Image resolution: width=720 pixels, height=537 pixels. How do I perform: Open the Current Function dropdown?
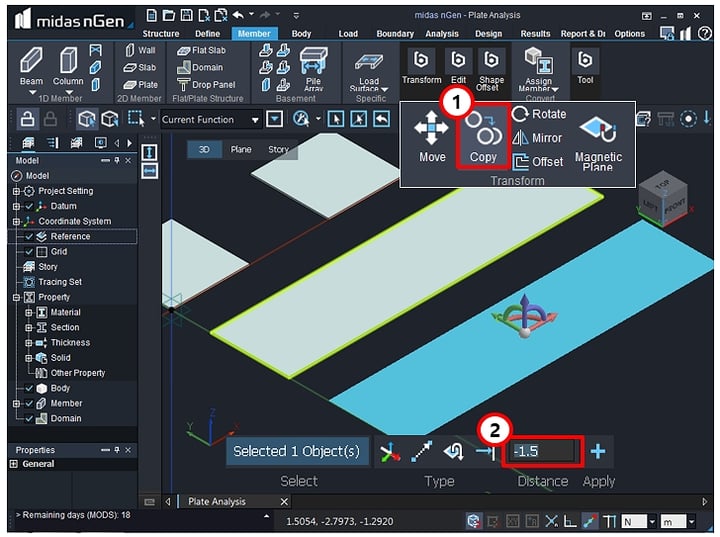point(211,120)
